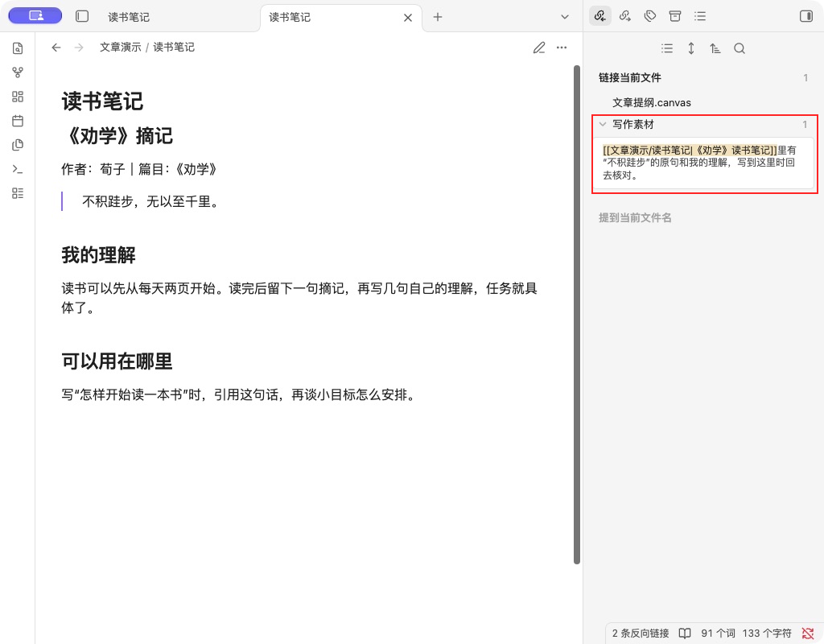The image size is (824, 644).
Task: Toggle backlinks search filter magnifier
Action: pyautogui.click(x=740, y=48)
